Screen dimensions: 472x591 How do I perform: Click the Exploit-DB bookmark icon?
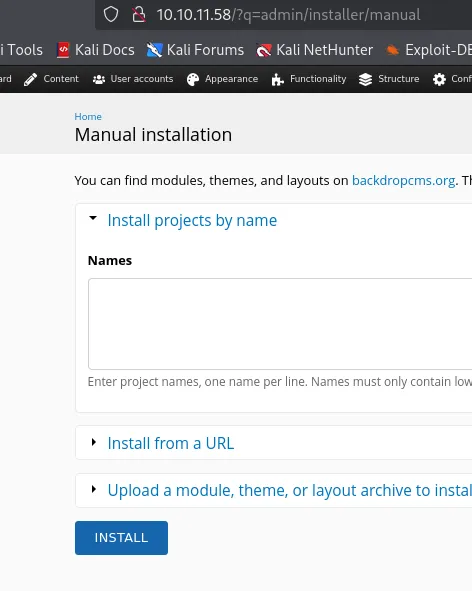(x=392, y=50)
